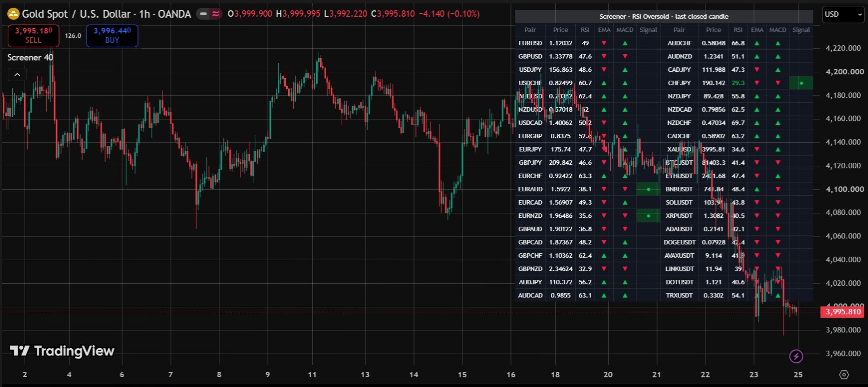Click the EURUSD pair cell

pyautogui.click(x=530, y=43)
